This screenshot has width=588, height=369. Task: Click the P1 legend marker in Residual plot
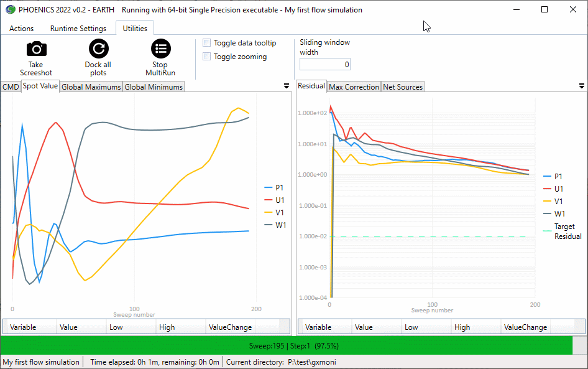[547, 177]
